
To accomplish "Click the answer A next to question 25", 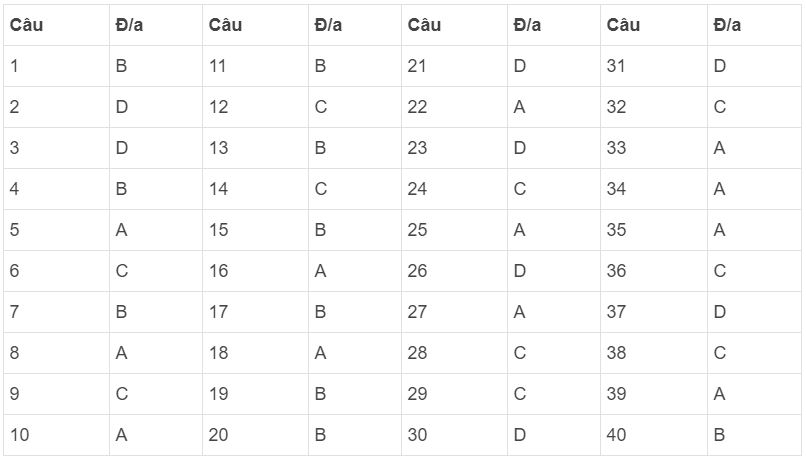I will (519, 230).
